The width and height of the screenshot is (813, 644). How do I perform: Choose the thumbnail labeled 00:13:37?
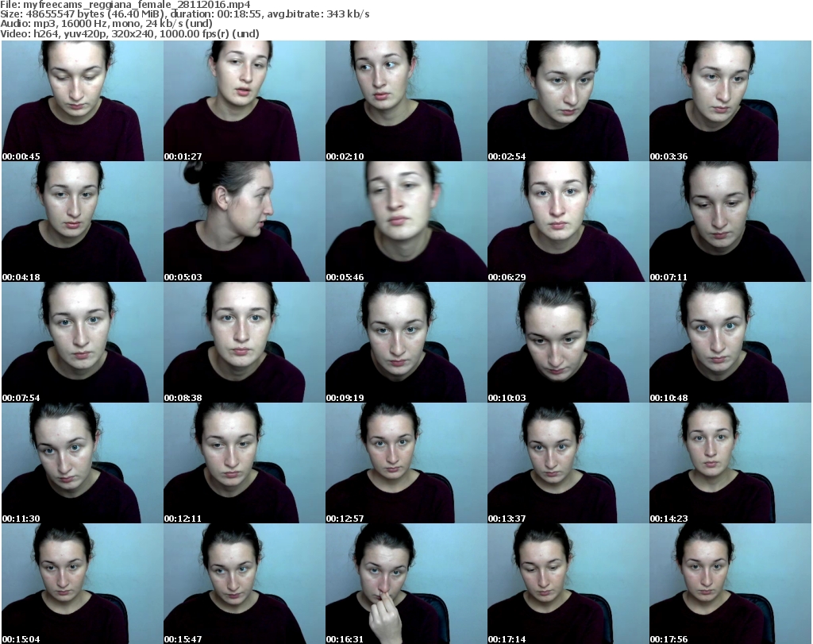pos(568,463)
